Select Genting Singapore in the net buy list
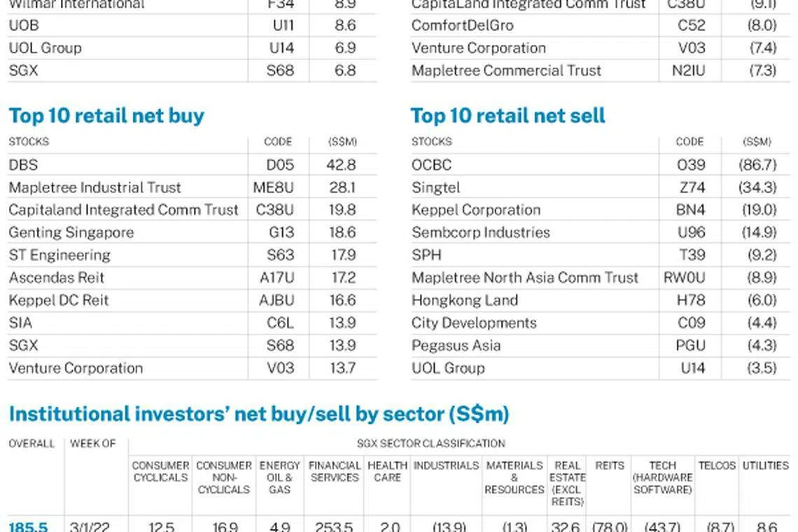This screenshot has width=798, height=532. point(71,232)
